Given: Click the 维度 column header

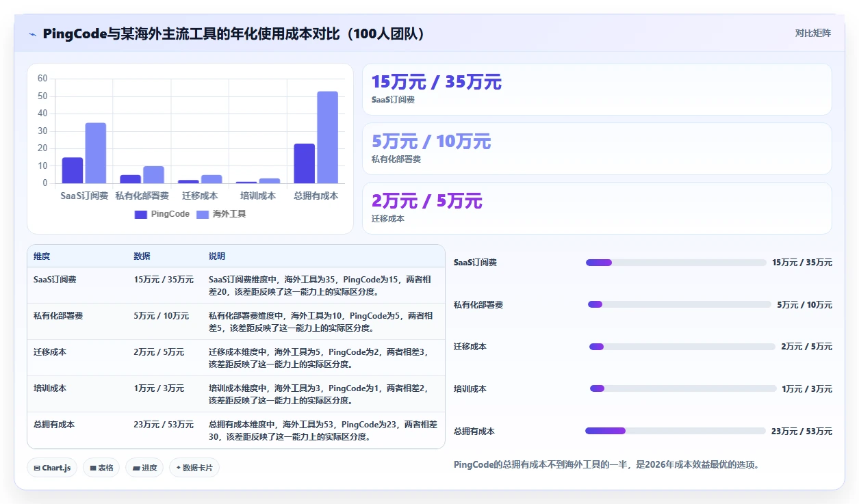Looking at the screenshot, I should click(42, 256).
